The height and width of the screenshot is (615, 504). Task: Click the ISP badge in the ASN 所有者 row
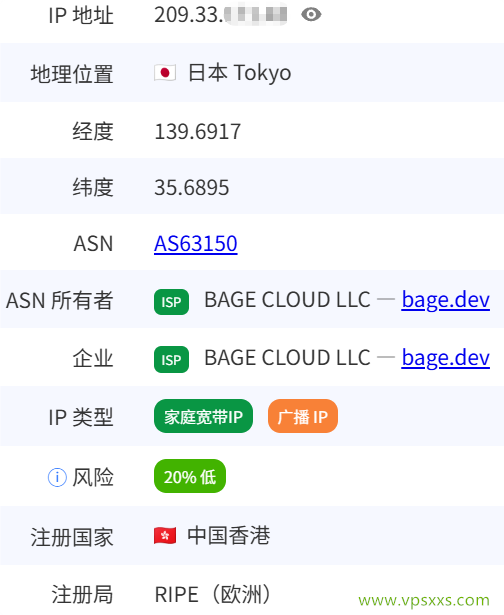[x=171, y=302]
